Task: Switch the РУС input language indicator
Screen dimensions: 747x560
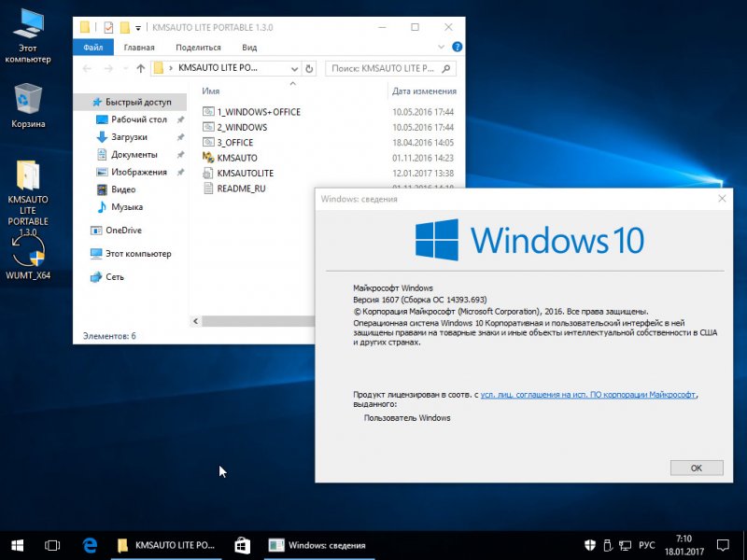Action: [646, 545]
